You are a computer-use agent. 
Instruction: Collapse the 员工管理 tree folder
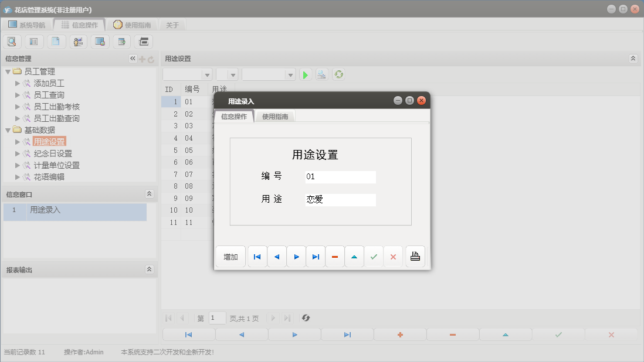coord(8,71)
